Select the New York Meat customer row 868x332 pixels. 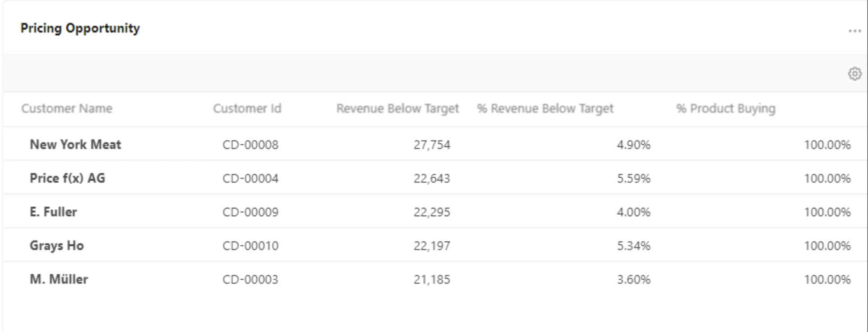(x=75, y=145)
